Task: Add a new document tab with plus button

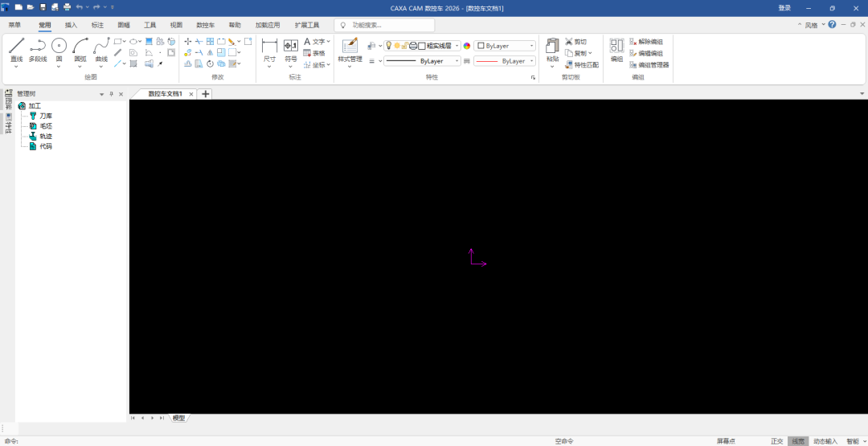Action: tap(206, 94)
